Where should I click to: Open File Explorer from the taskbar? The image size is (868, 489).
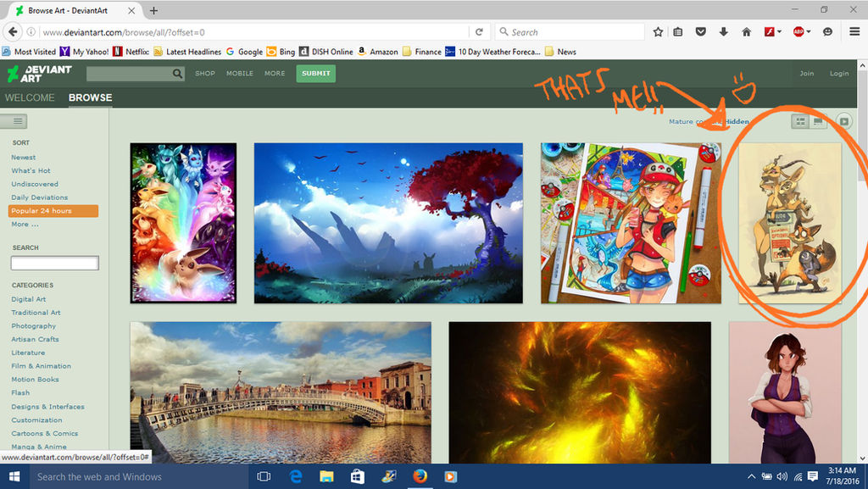coord(326,476)
